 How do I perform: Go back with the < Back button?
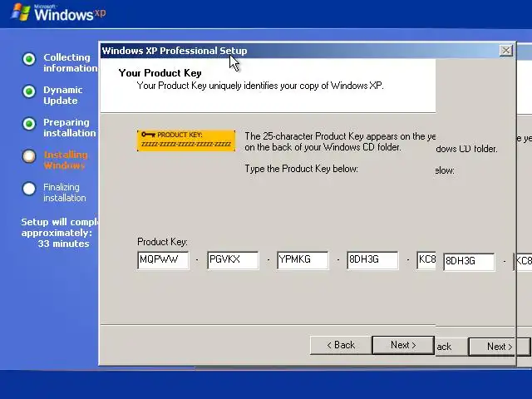pyautogui.click(x=341, y=345)
